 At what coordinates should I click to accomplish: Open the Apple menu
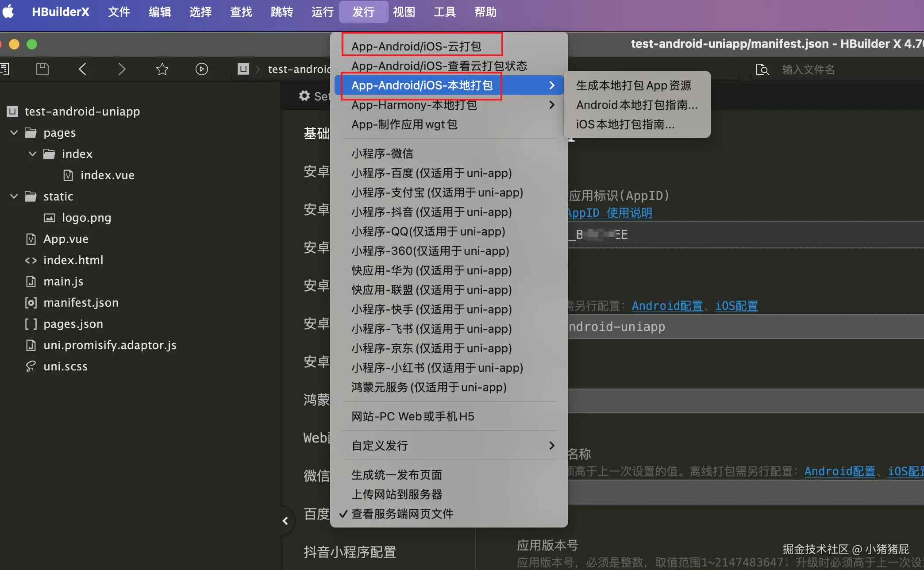(x=8, y=12)
